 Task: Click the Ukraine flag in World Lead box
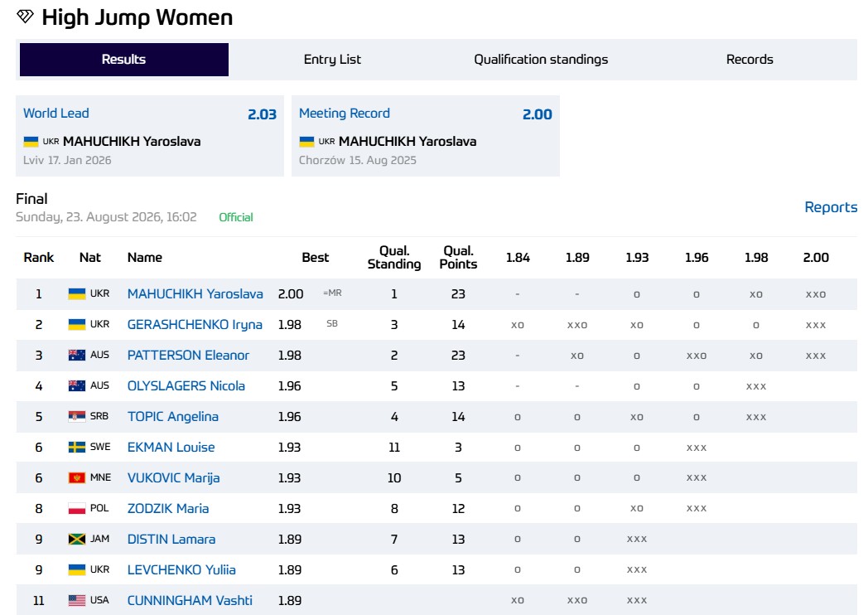click(31, 142)
